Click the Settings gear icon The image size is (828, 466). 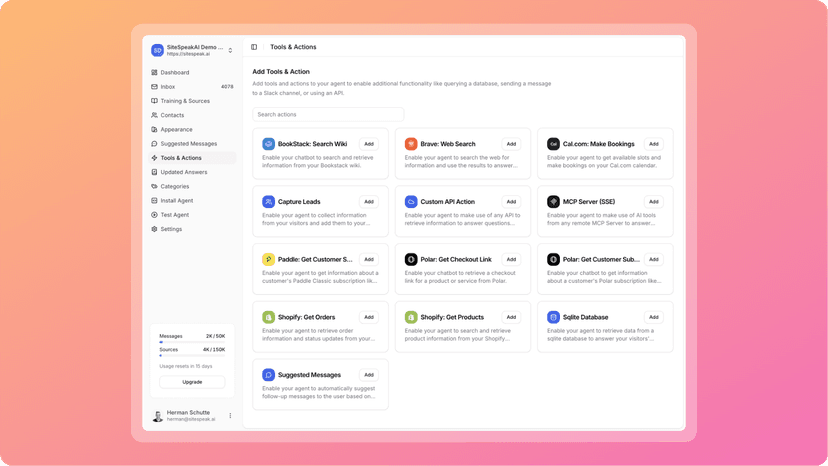tap(154, 229)
